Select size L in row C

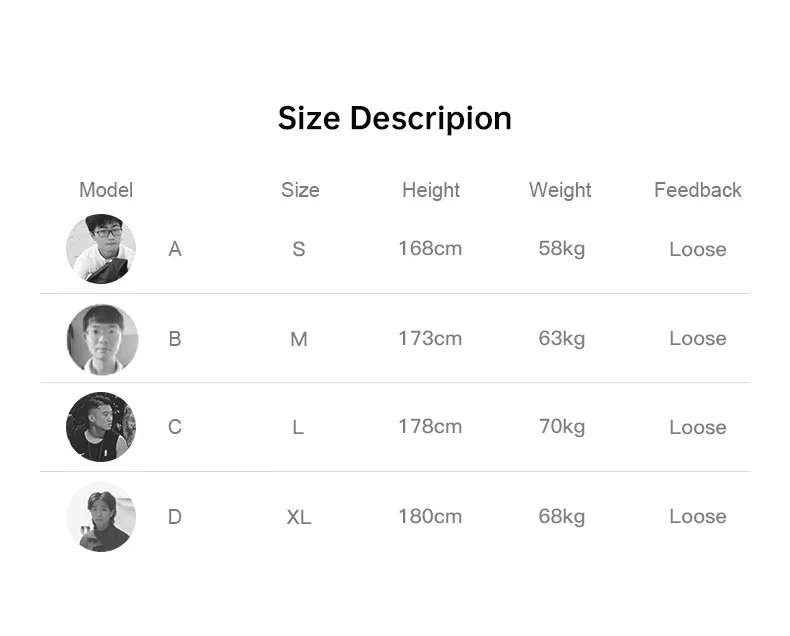(298, 427)
